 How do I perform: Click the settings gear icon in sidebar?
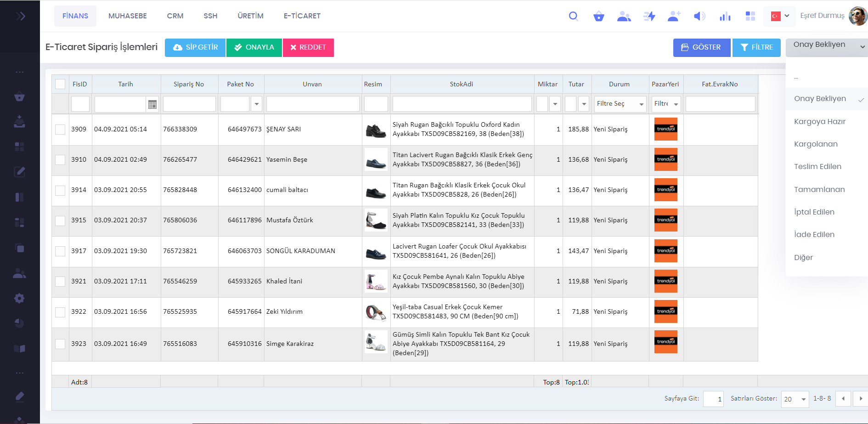point(19,299)
